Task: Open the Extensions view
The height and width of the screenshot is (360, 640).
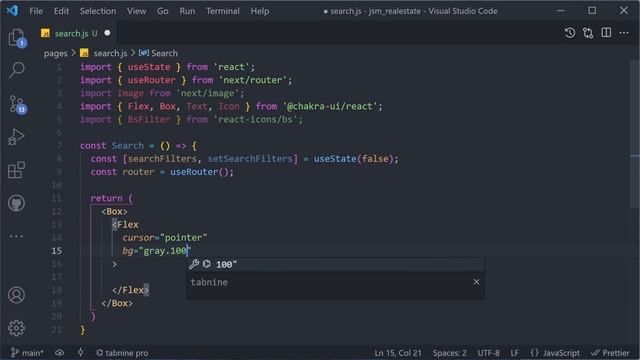Action: 16,170
